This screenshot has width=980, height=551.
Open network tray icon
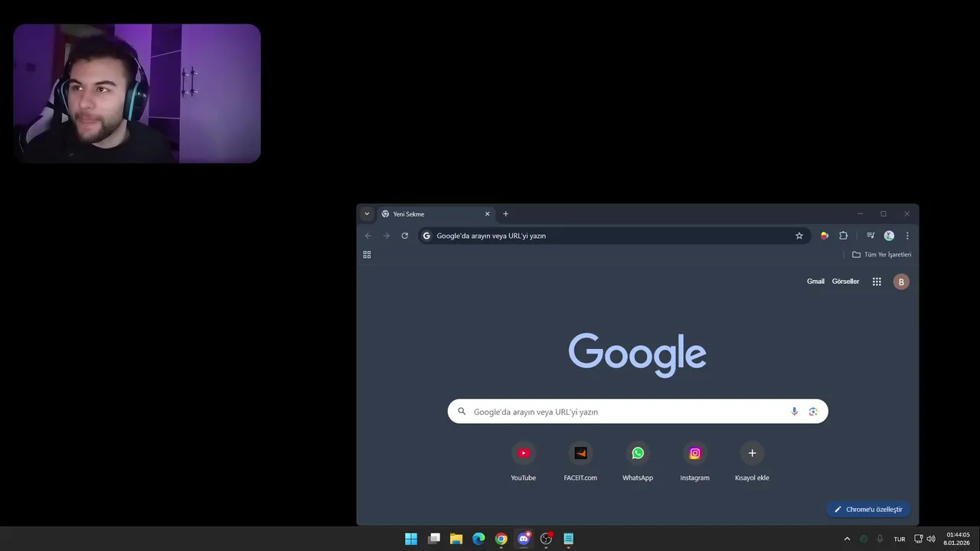click(x=919, y=539)
